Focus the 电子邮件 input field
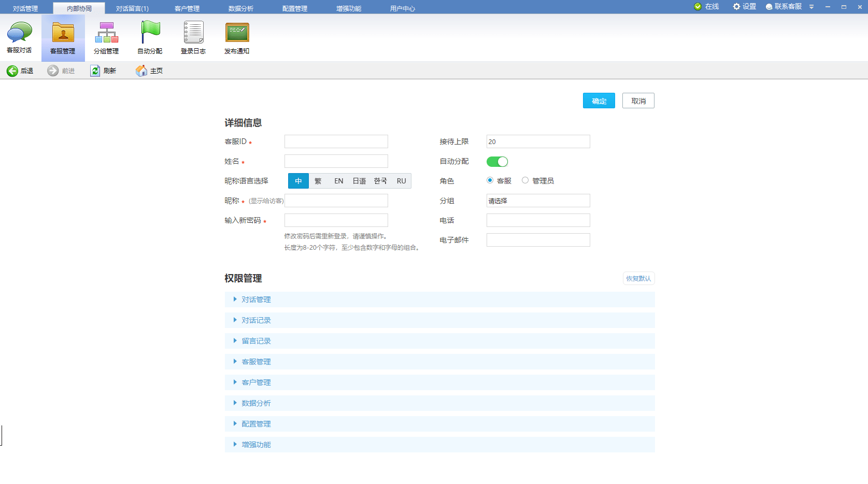 (x=538, y=240)
